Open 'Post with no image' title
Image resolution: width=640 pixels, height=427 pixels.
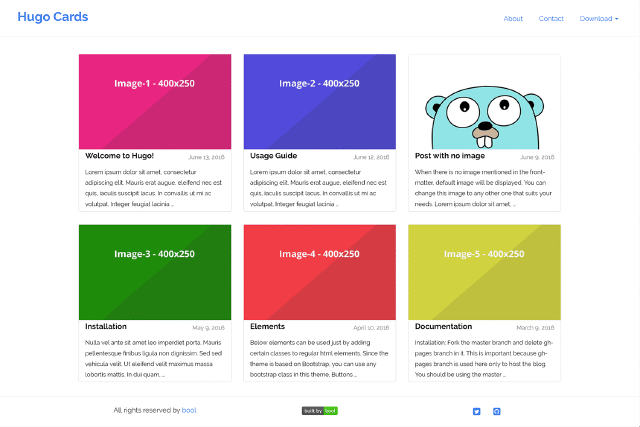450,156
